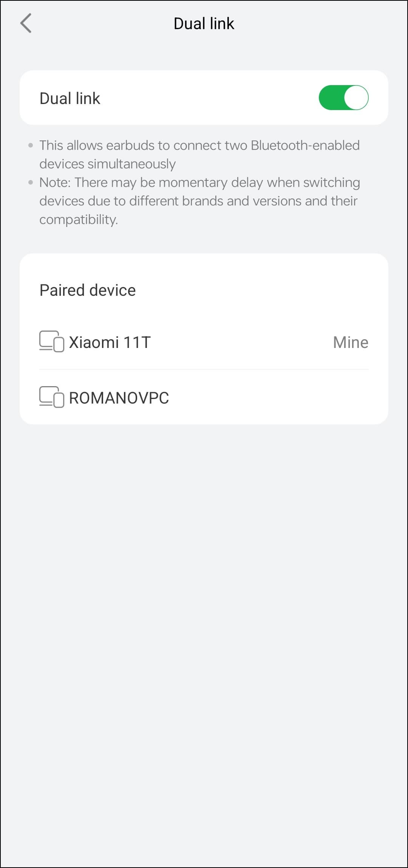Tap the "Mine" label for Xiaomi 11T
The width and height of the screenshot is (408, 868).
[350, 342]
